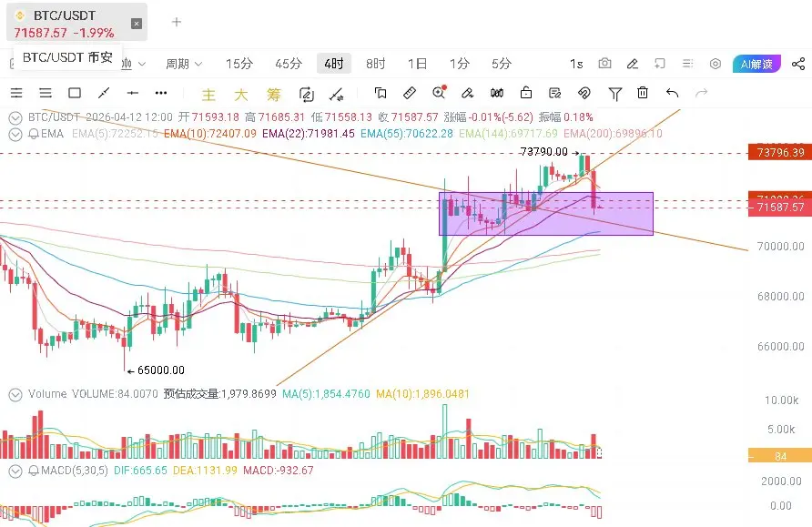Screen dimensions: 812x527
Task: Switch to 45分 timeframe
Action: pyautogui.click(x=289, y=64)
